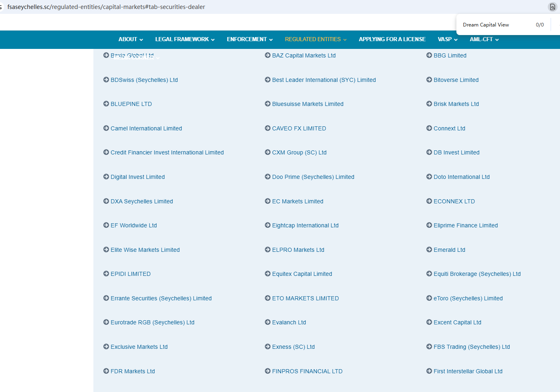Screen dimensions: 560x392
Task: Select Eurotrade RGB (Seychelles) Ltd
Action: click(x=153, y=322)
